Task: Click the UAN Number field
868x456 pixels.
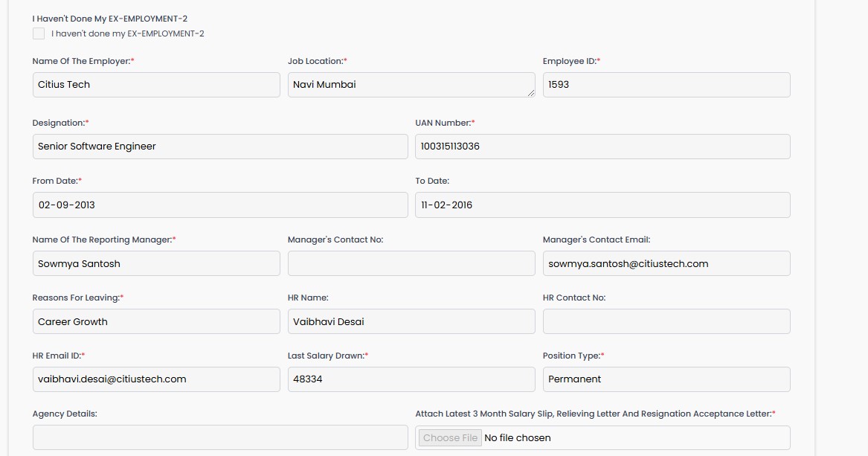Action: [x=602, y=147]
